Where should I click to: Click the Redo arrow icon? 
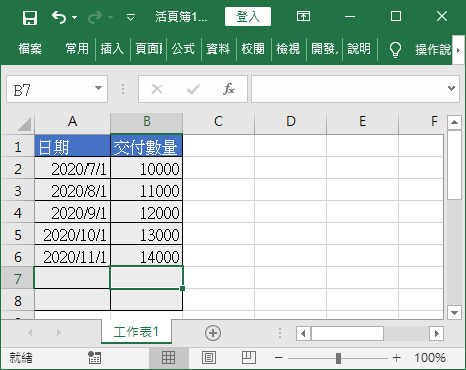[x=95, y=17]
